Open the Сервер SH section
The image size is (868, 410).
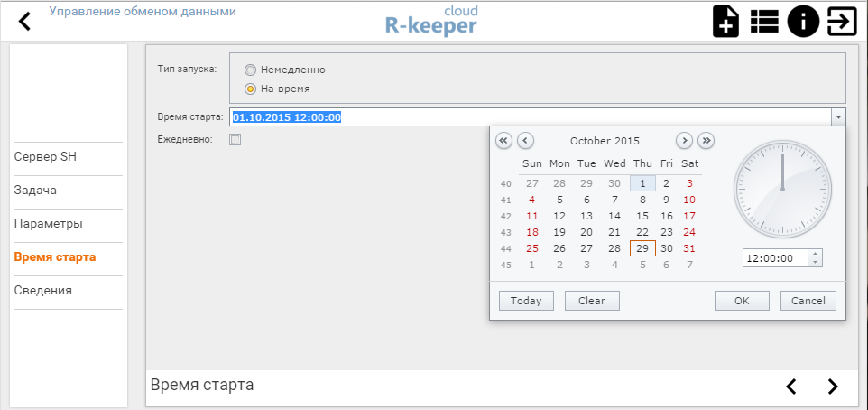coord(45,157)
